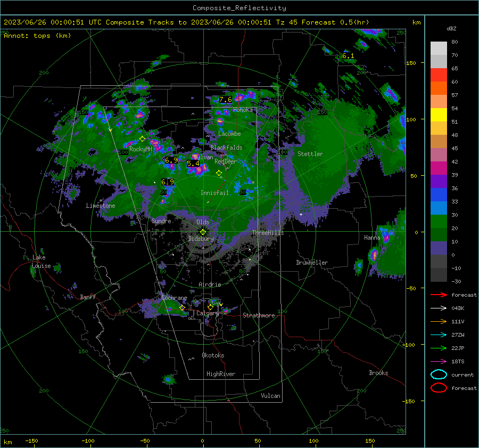Viewport: 479px width, 448px height.
Task: Click the Innisfail city label
Action: [x=214, y=193]
